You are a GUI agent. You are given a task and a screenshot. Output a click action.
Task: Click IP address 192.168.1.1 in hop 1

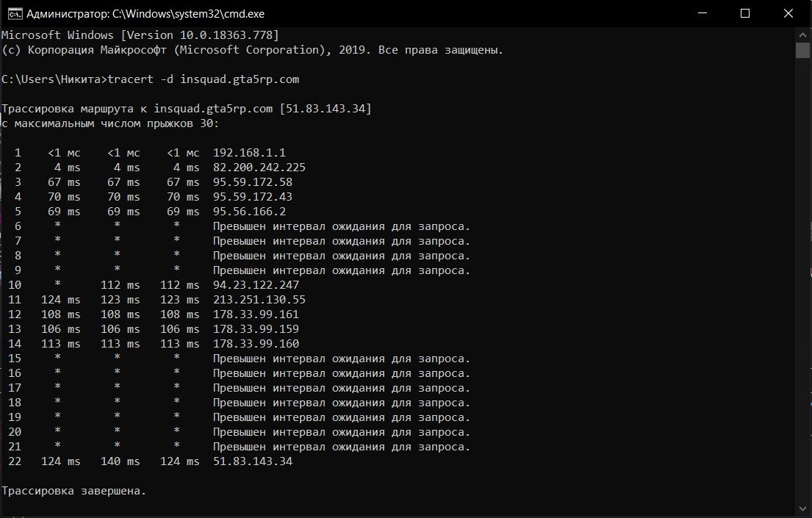249,153
